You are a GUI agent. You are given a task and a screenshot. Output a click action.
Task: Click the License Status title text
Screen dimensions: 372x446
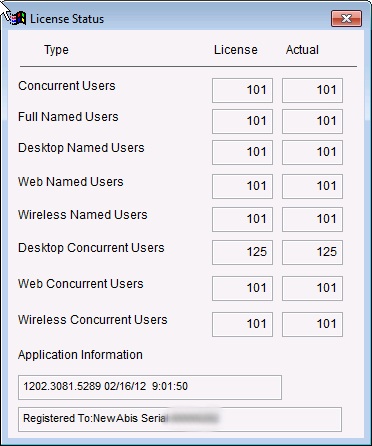click(x=67, y=19)
